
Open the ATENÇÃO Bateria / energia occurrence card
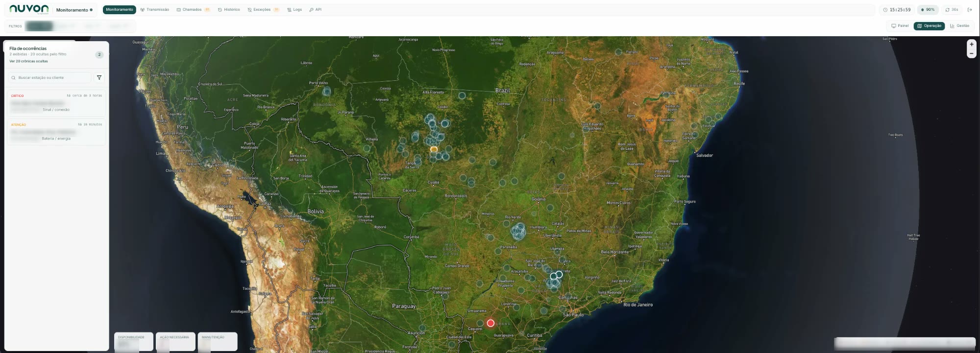pyautogui.click(x=56, y=132)
